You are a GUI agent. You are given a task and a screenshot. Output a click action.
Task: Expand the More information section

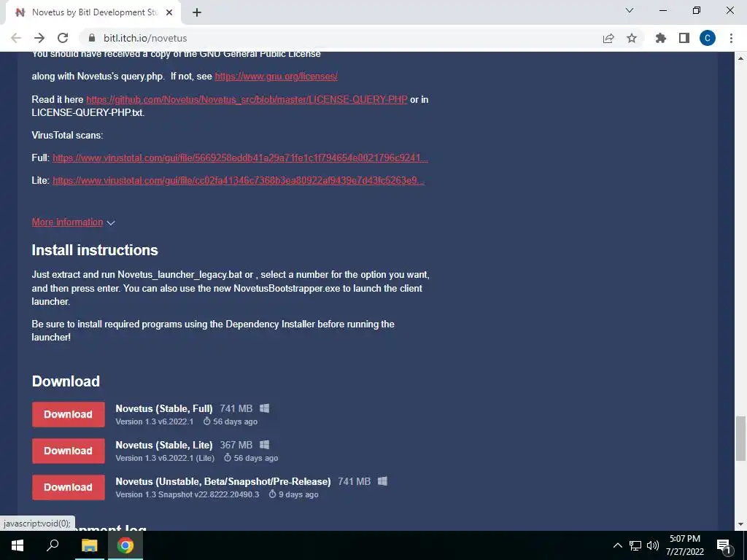[74, 222]
